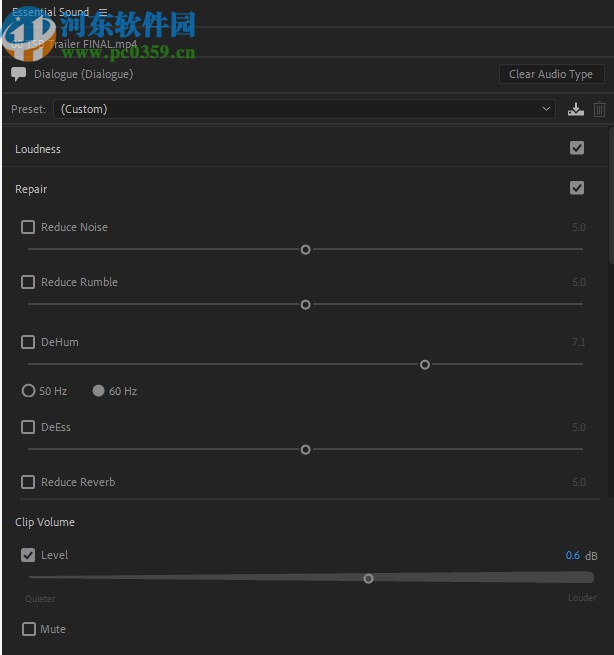The width and height of the screenshot is (614, 655).
Task: Click the DeHum slider handle
Action: 425,365
